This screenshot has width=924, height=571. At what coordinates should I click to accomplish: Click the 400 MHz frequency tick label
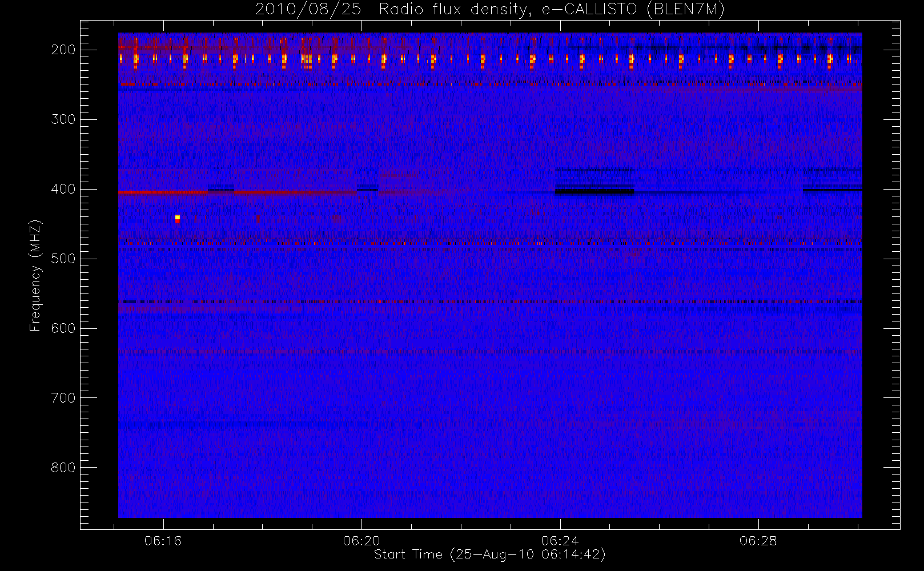[63, 189]
